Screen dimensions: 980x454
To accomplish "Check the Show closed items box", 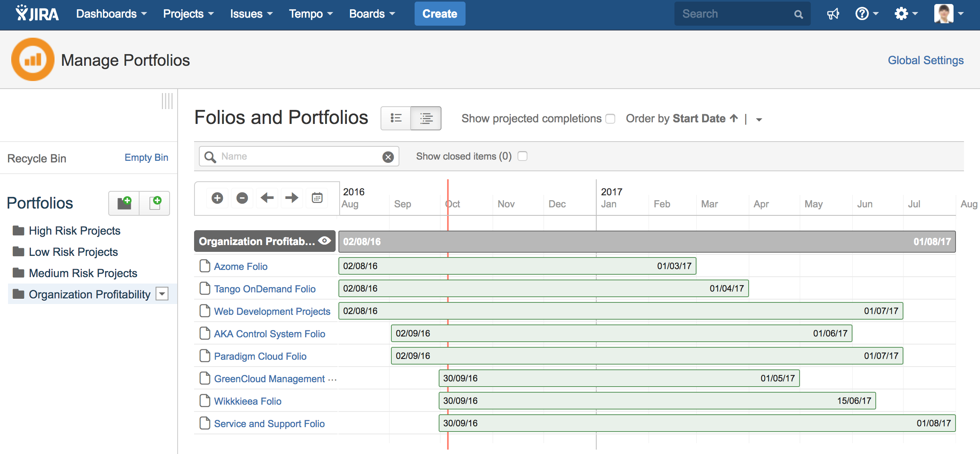I will coord(522,156).
